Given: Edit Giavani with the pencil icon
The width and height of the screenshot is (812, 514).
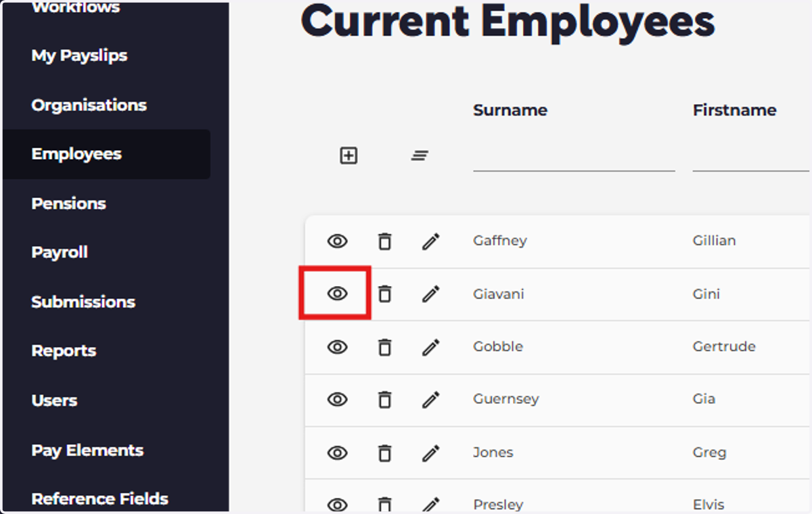Looking at the screenshot, I should (x=430, y=294).
